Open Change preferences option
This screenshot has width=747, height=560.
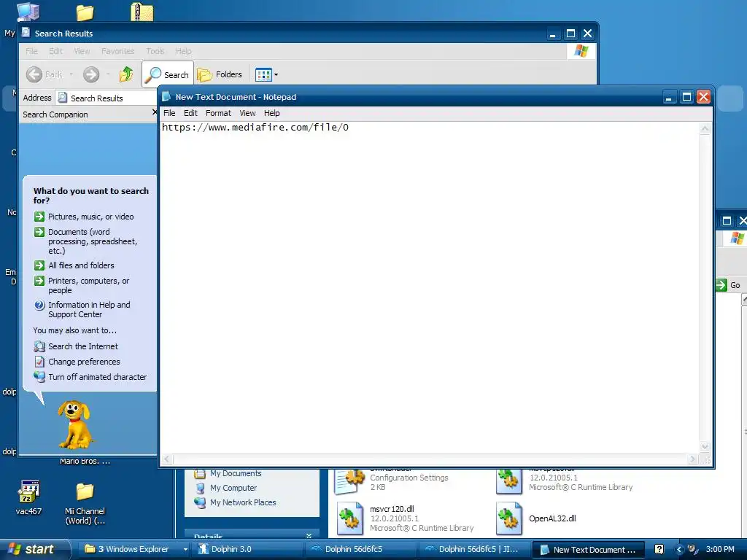point(84,362)
